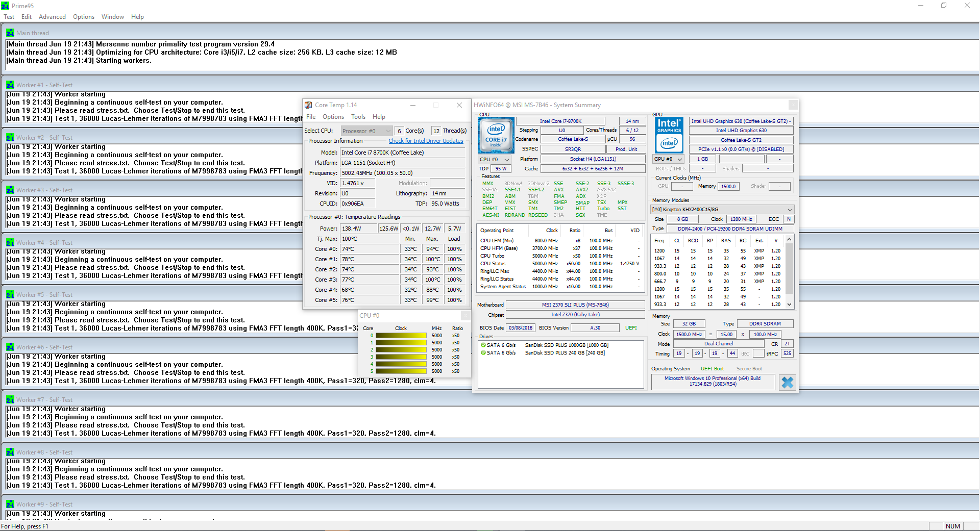The height and width of the screenshot is (531, 980).
Task: Click the AVX2 feature label in HWiNFO
Action: (x=582, y=190)
